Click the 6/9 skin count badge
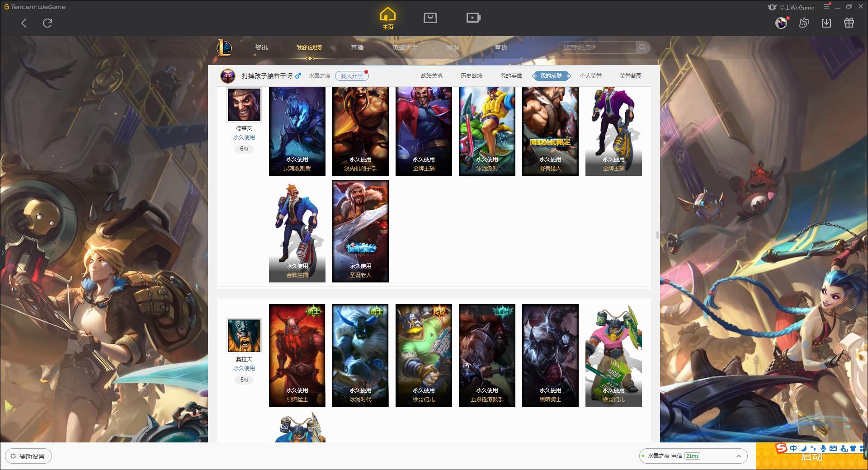 click(244, 149)
